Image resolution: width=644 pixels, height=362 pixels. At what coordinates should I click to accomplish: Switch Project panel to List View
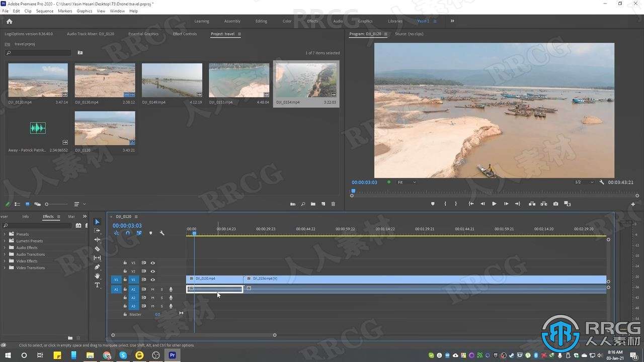pos(17,204)
